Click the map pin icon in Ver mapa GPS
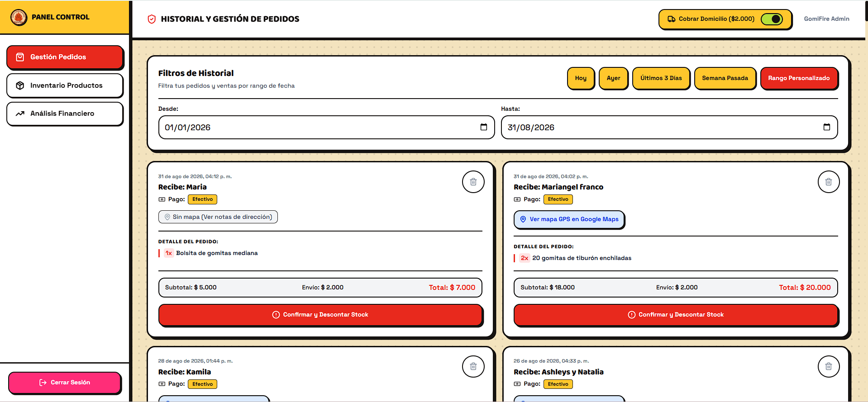 523,219
